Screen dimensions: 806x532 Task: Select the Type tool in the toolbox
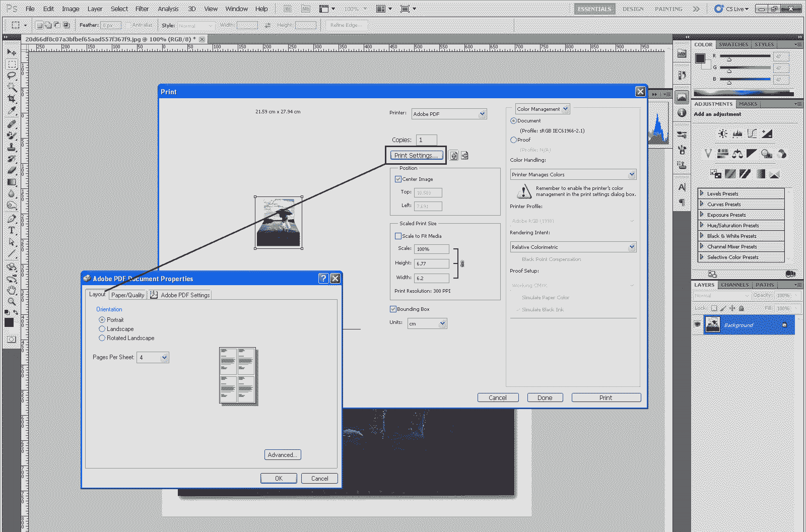click(x=11, y=230)
